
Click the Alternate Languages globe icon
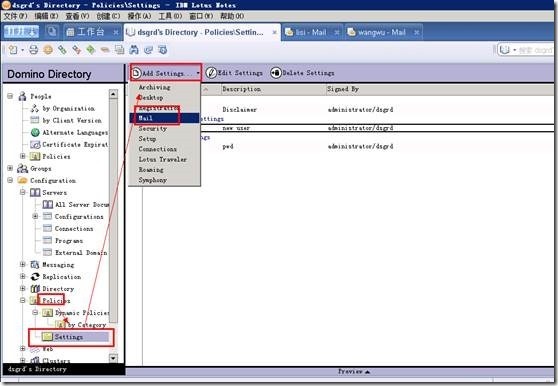click(35, 132)
